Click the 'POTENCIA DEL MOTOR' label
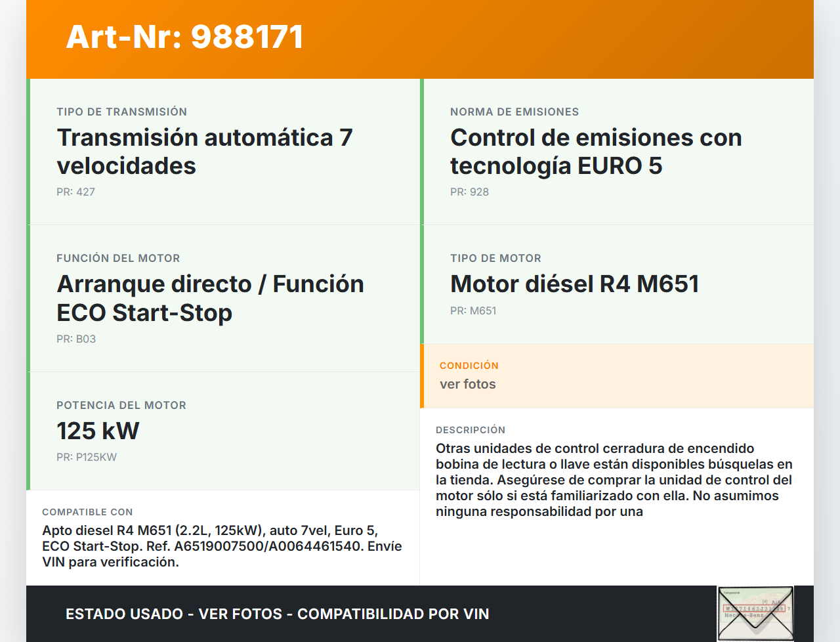 point(121,405)
